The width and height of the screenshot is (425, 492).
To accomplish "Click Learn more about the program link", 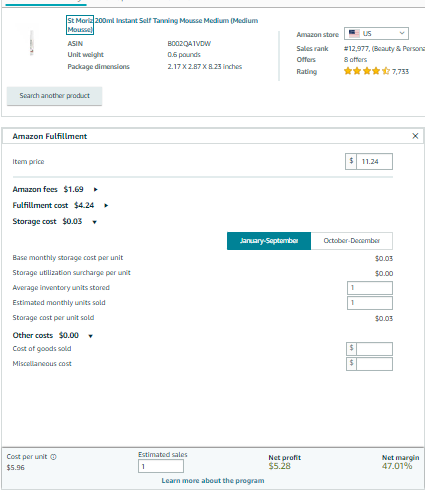I will 213,481.
